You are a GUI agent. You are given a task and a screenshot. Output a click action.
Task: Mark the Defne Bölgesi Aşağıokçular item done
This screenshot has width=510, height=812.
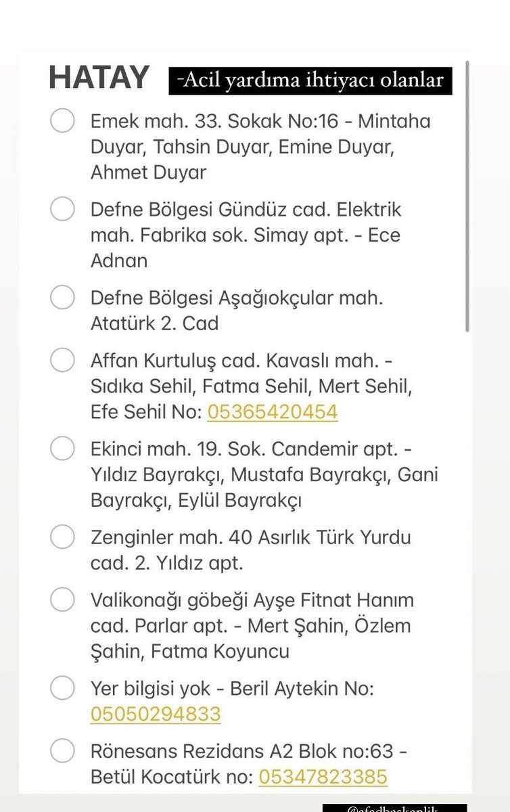click(x=62, y=297)
